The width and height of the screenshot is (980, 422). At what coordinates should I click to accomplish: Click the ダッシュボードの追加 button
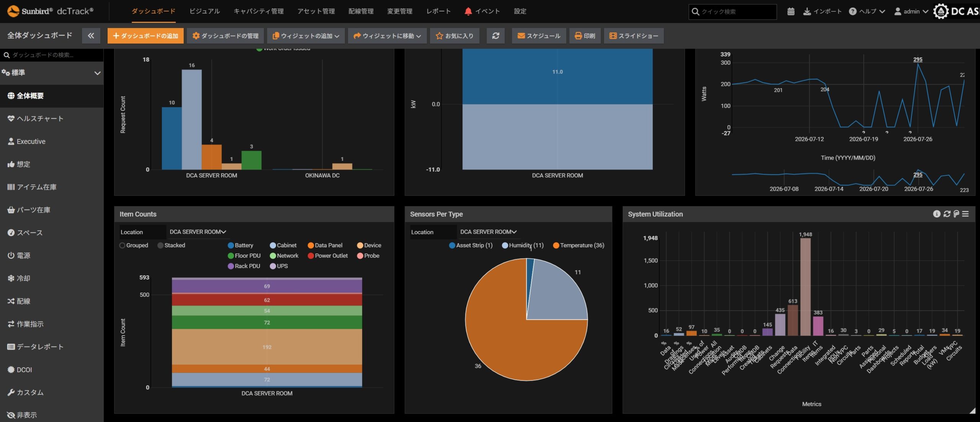145,36
